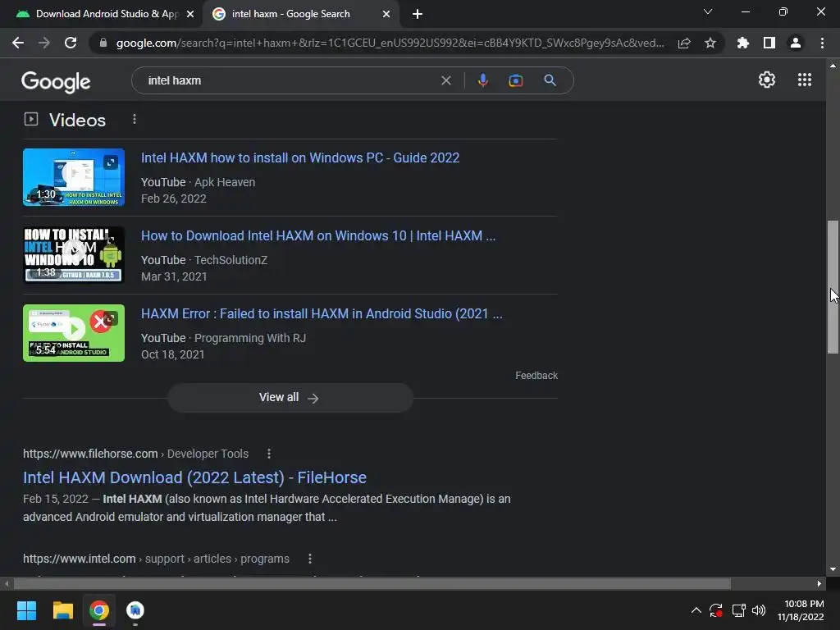This screenshot has width=840, height=630.
Task: Go to the Google home logo
Action: [x=56, y=81]
